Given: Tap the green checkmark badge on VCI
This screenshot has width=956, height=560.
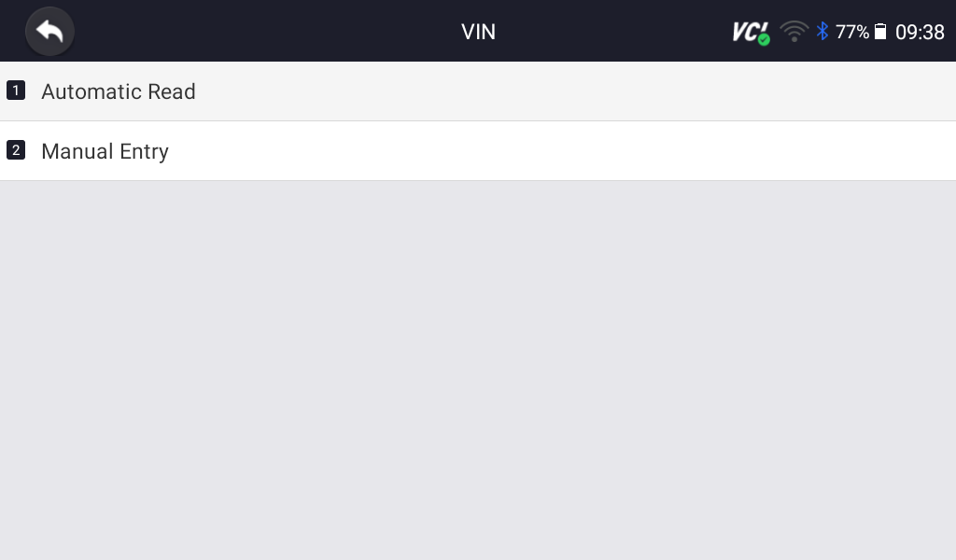Looking at the screenshot, I should pos(764,39).
